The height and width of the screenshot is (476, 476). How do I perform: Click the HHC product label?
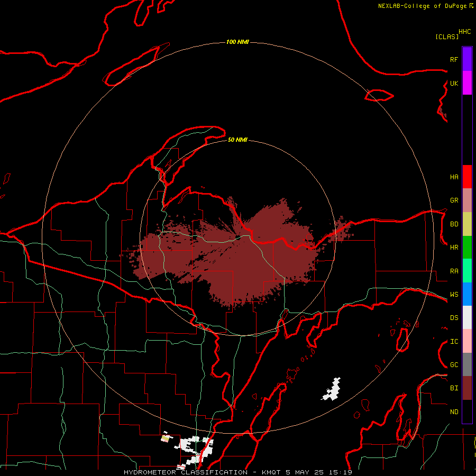pos(464,32)
